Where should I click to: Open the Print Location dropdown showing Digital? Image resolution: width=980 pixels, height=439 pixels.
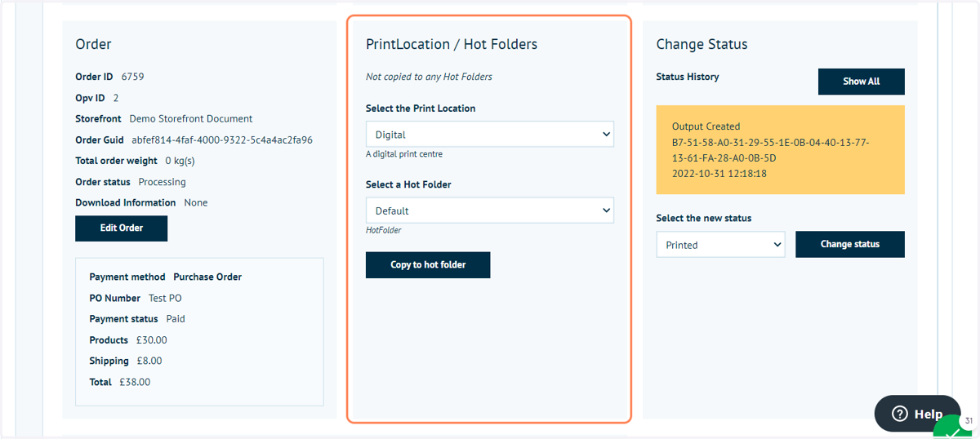490,135
